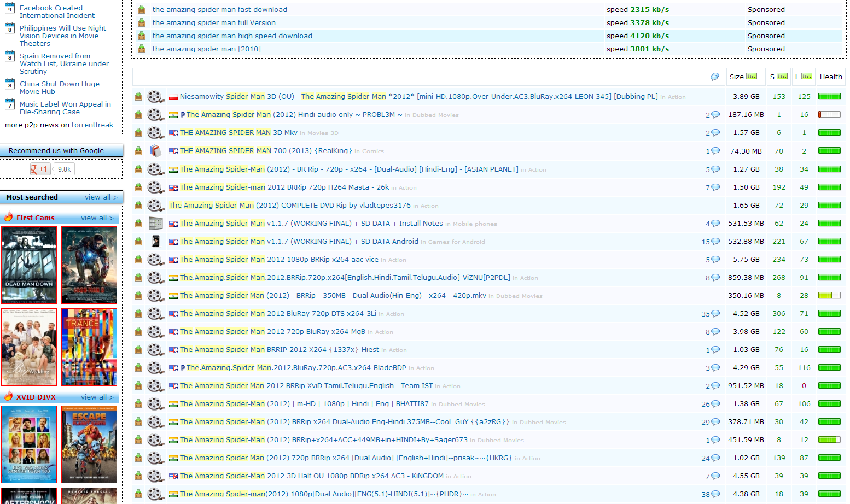
Task: Click the Android icon on the SD DATA Android result
Action: click(x=156, y=241)
